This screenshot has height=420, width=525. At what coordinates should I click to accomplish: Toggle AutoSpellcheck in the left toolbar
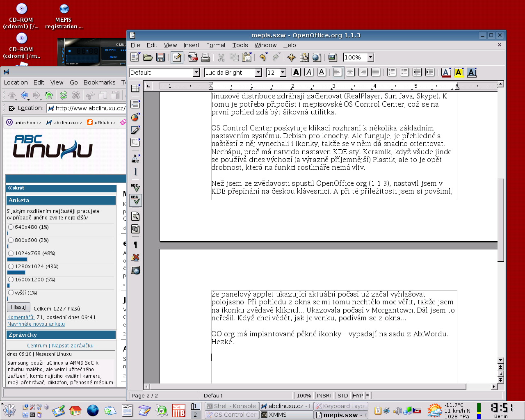(x=135, y=201)
